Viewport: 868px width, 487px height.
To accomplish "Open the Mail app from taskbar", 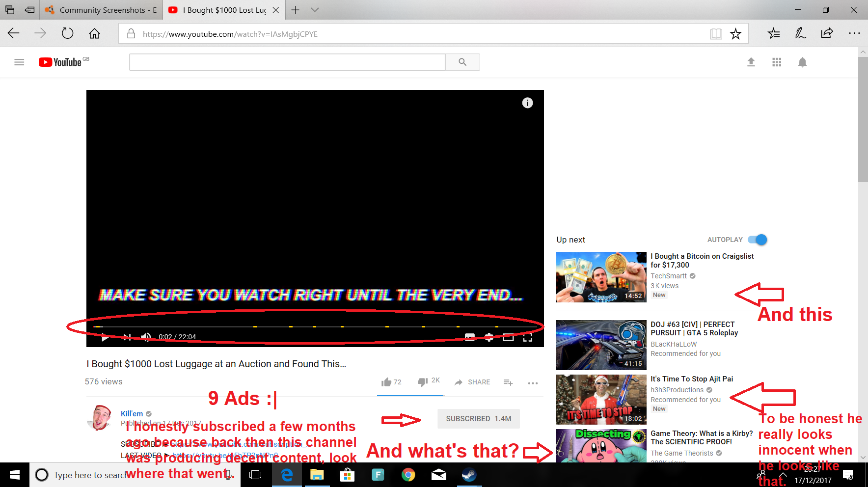I will [438, 475].
